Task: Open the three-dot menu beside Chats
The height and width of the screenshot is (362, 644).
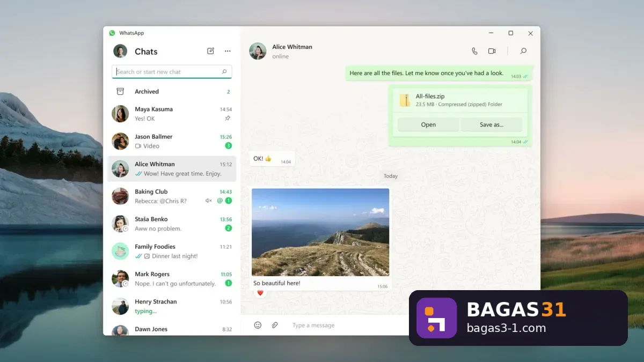Action: [228, 51]
